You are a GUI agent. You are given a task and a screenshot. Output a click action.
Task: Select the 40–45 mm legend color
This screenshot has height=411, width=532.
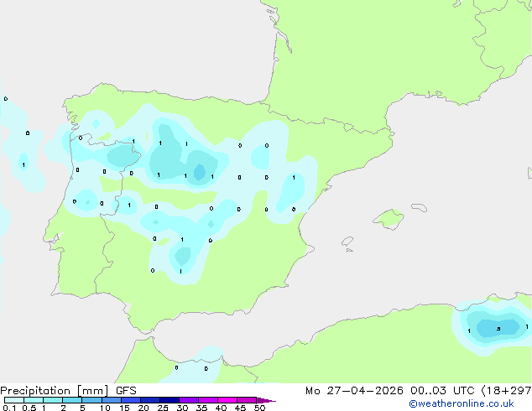point(227,400)
